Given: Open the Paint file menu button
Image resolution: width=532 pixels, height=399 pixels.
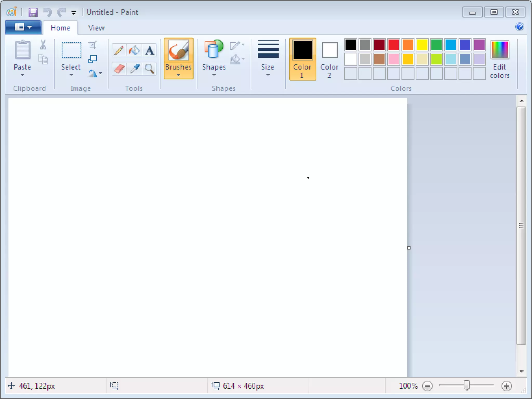Looking at the screenshot, I should pyautogui.click(x=23, y=27).
